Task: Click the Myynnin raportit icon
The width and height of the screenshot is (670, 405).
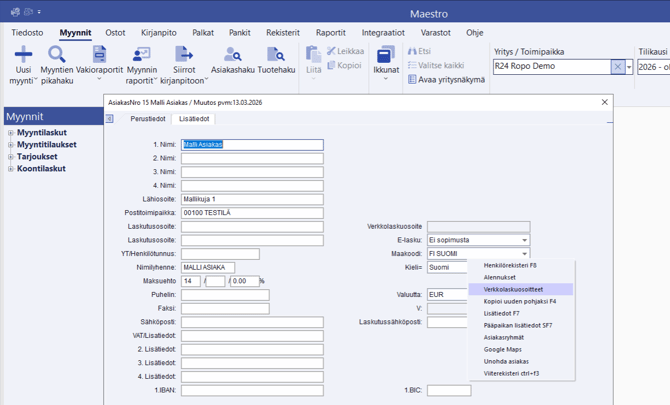Action: tap(141, 55)
